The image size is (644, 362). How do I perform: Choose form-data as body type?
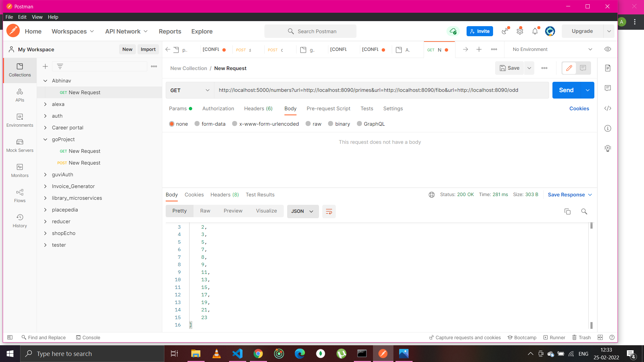click(x=210, y=124)
